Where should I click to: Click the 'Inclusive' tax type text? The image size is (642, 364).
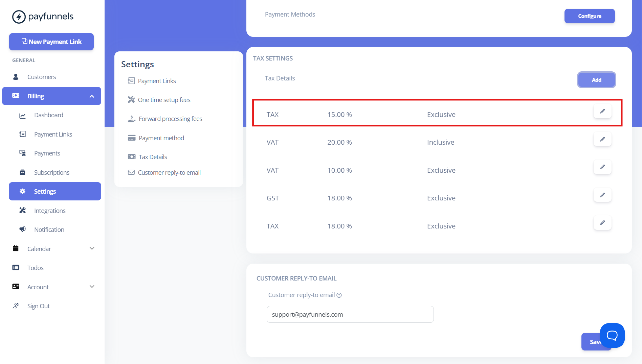click(x=441, y=142)
